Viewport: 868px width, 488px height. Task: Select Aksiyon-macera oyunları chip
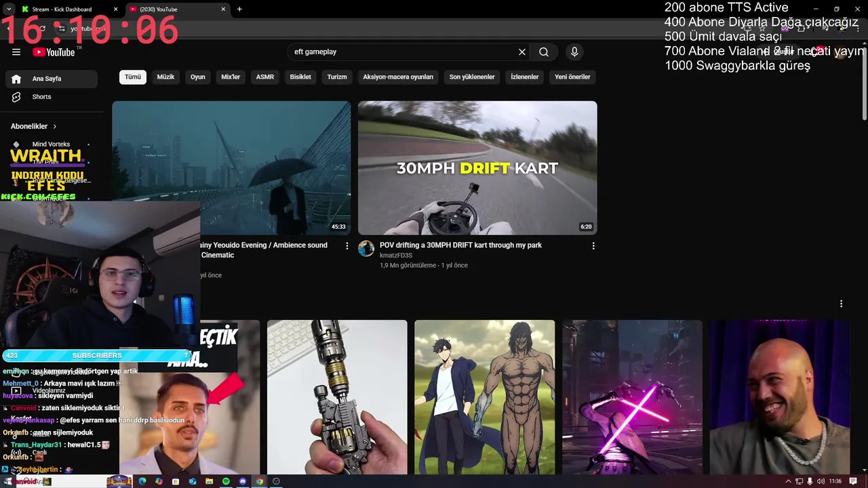398,77
